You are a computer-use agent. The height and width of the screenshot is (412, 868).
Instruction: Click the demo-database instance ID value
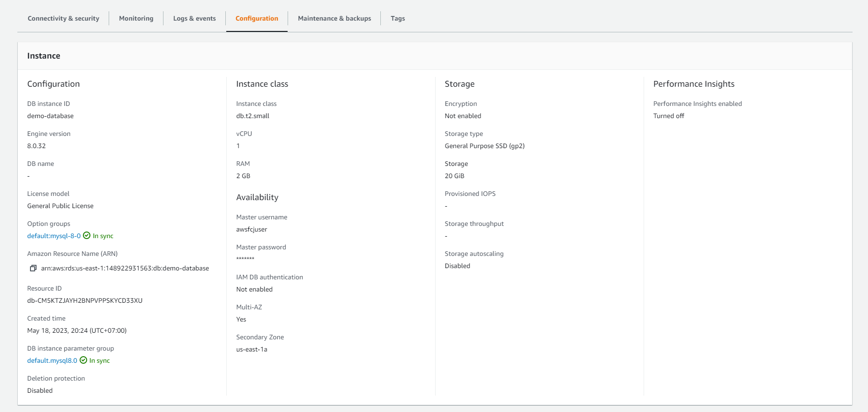pyautogui.click(x=50, y=116)
